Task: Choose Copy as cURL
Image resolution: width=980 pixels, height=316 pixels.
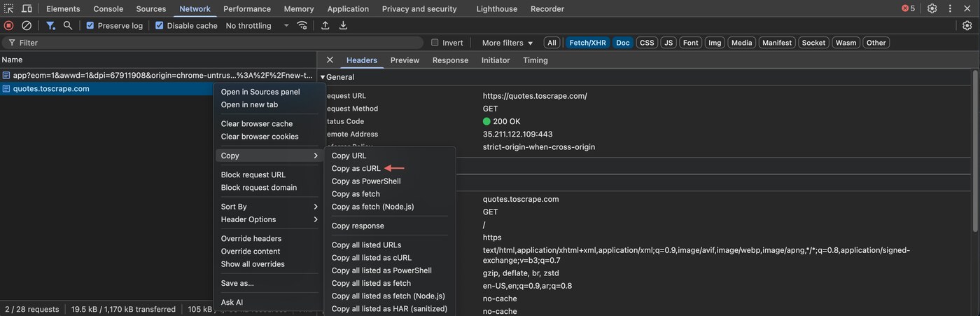Action: [x=356, y=168]
